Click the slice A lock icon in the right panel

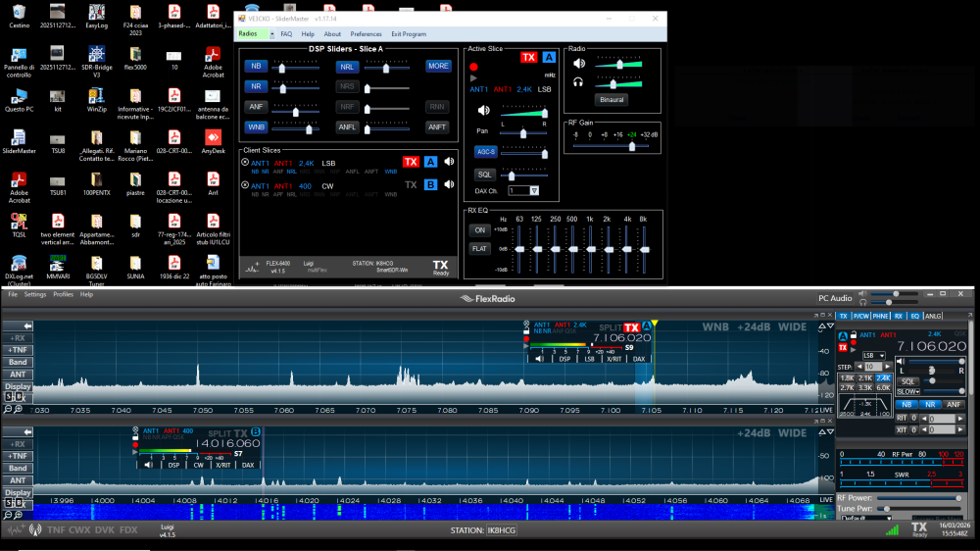854,335
